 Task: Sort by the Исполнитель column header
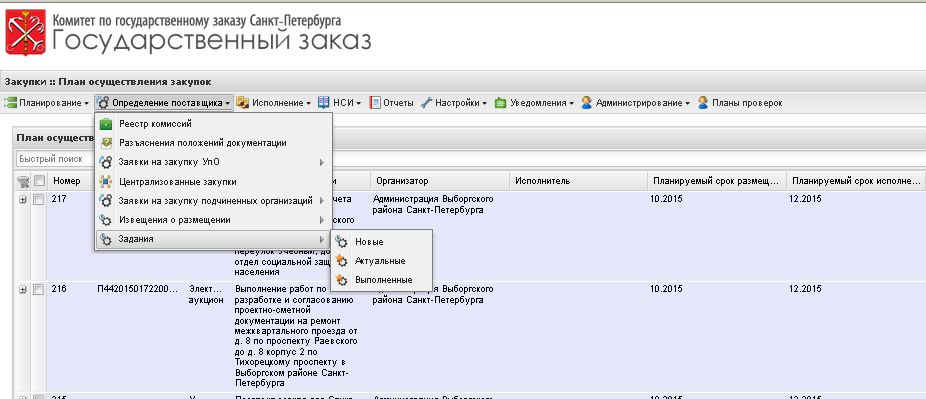[579, 181]
